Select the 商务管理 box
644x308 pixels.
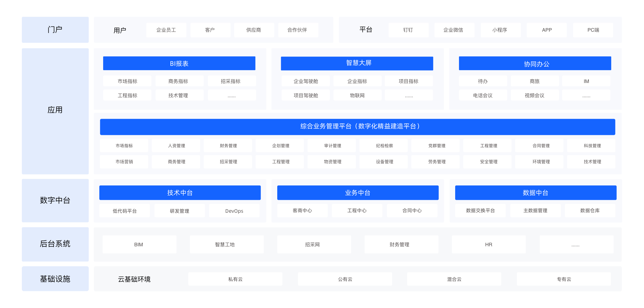click(x=176, y=162)
